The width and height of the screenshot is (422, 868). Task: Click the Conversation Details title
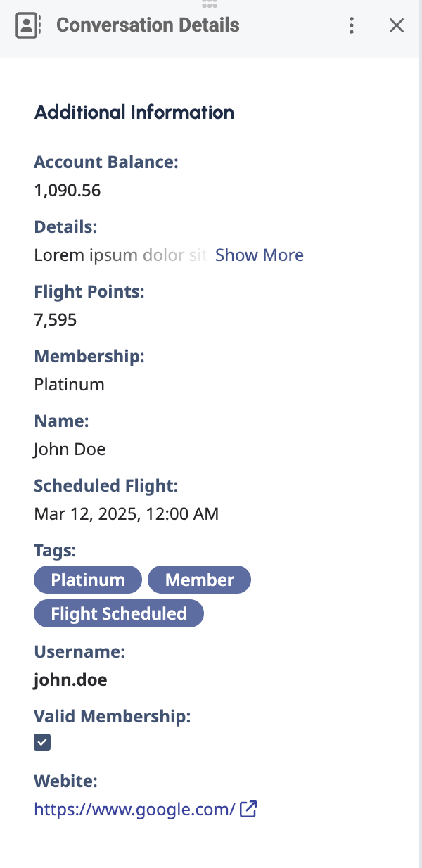pos(148,26)
